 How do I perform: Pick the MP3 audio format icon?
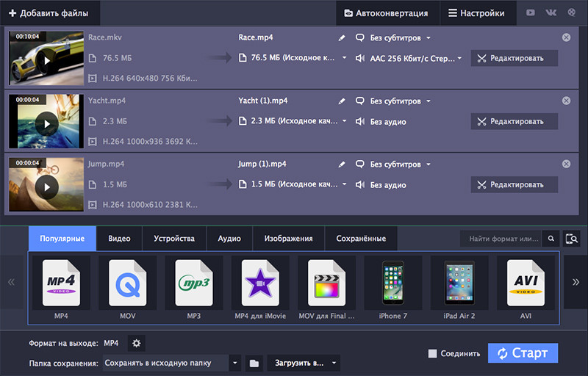click(x=194, y=283)
